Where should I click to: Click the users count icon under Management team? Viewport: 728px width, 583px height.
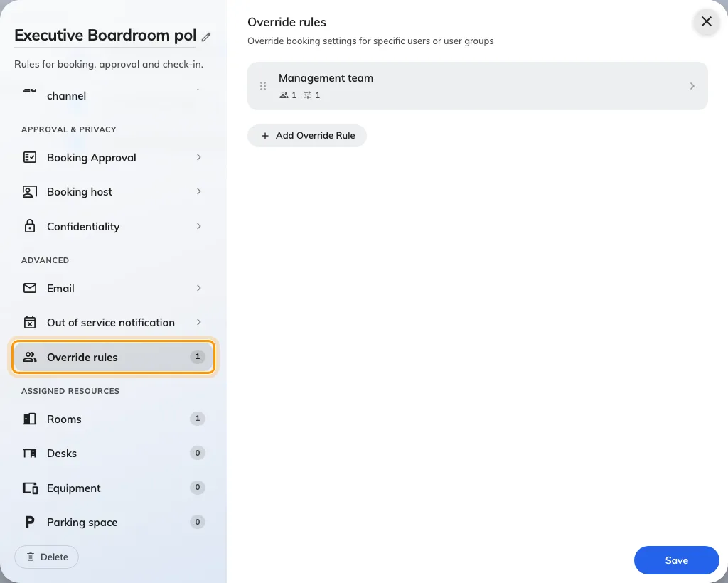284,95
